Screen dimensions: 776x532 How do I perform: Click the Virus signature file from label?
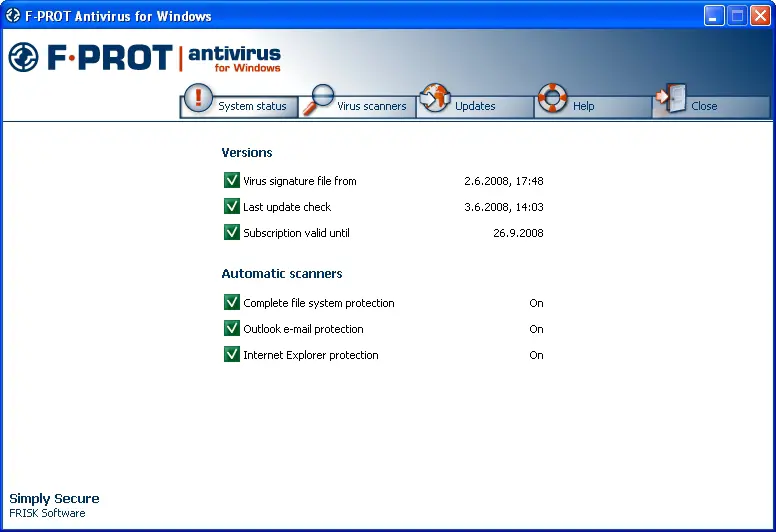[x=299, y=181]
